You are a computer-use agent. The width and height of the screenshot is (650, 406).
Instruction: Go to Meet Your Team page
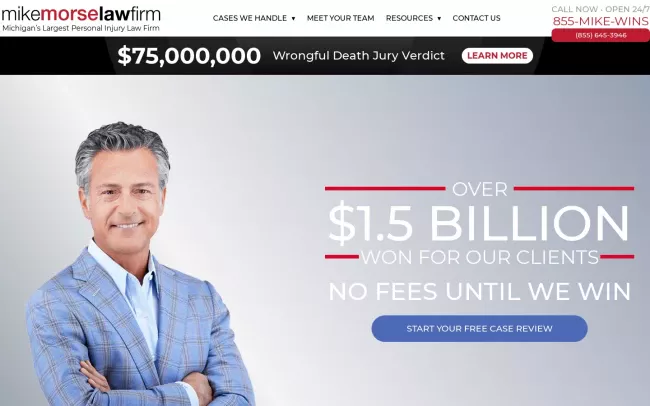[340, 18]
